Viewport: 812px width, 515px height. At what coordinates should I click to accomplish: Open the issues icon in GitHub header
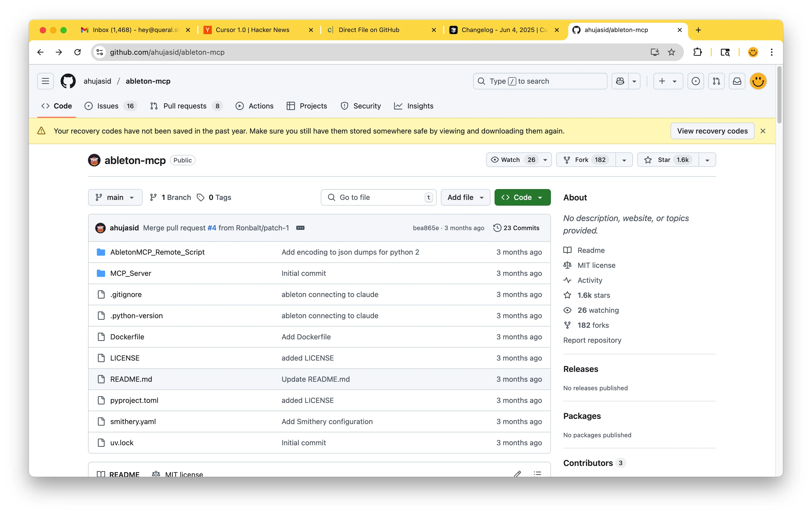tap(695, 81)
